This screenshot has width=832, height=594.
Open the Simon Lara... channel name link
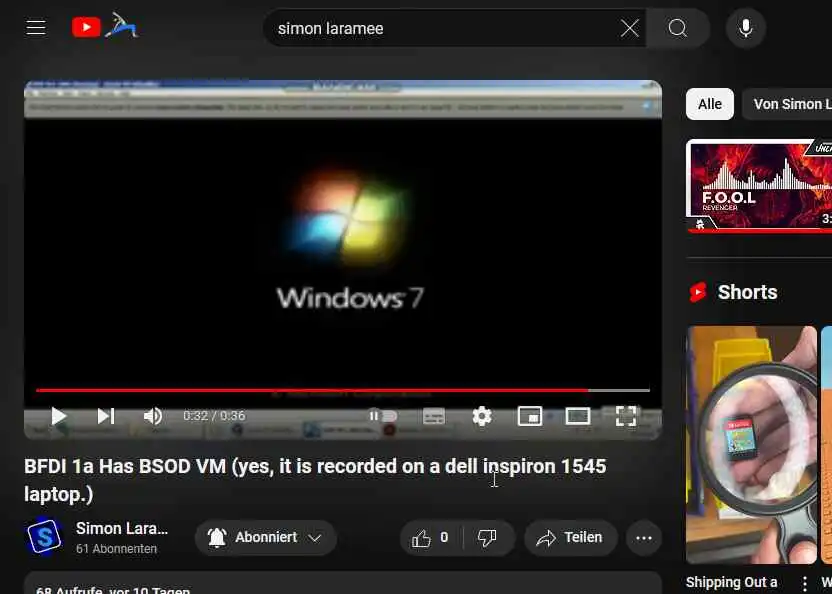point(122,529)
